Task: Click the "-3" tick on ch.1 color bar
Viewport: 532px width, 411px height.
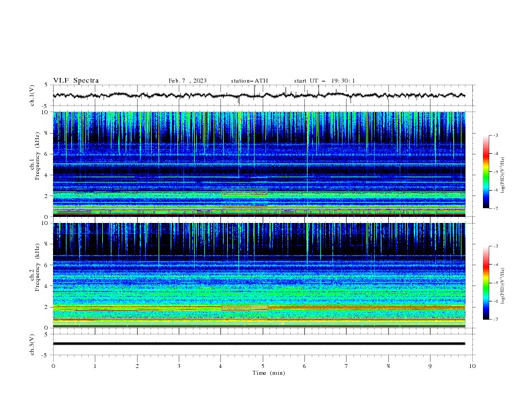Action: pyautogui.click(x=495, y=135)
